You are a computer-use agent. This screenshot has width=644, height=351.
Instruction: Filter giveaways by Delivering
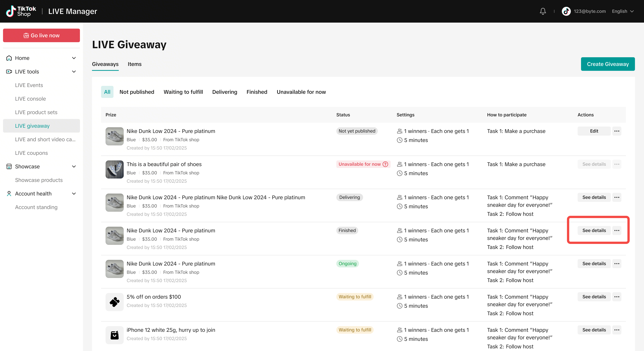tap(224, 92)
